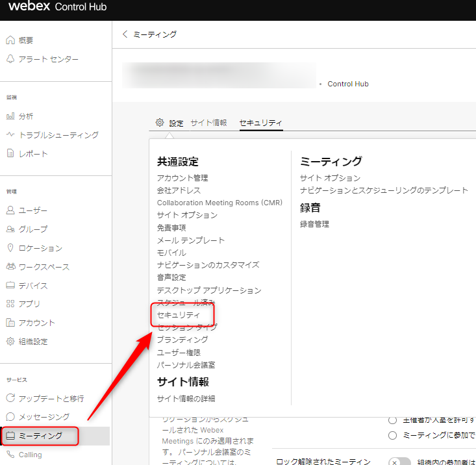Screen dimensions: 476x465
Task: Open 免責事項 settings
Action: tap(171, 228)
